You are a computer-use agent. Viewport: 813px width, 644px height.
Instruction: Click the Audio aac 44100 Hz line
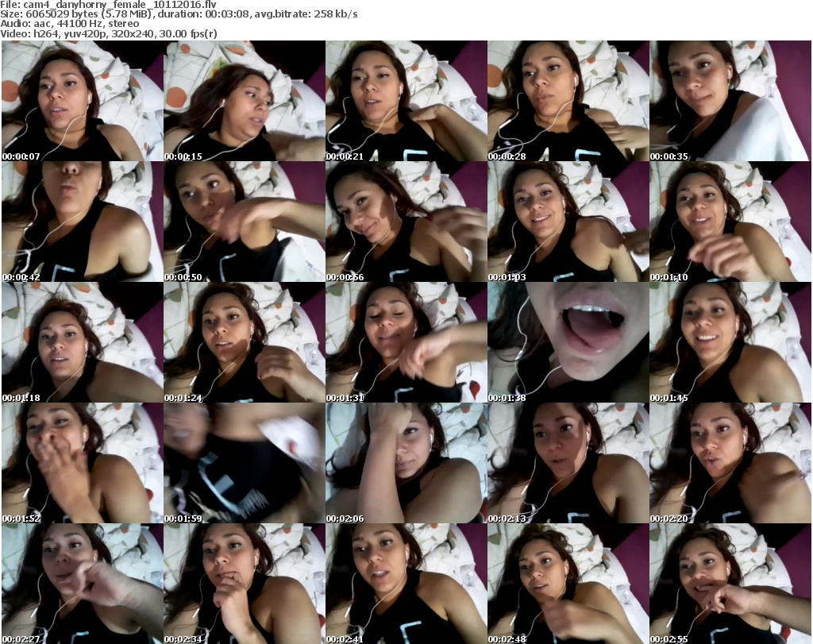pos(70,24)
